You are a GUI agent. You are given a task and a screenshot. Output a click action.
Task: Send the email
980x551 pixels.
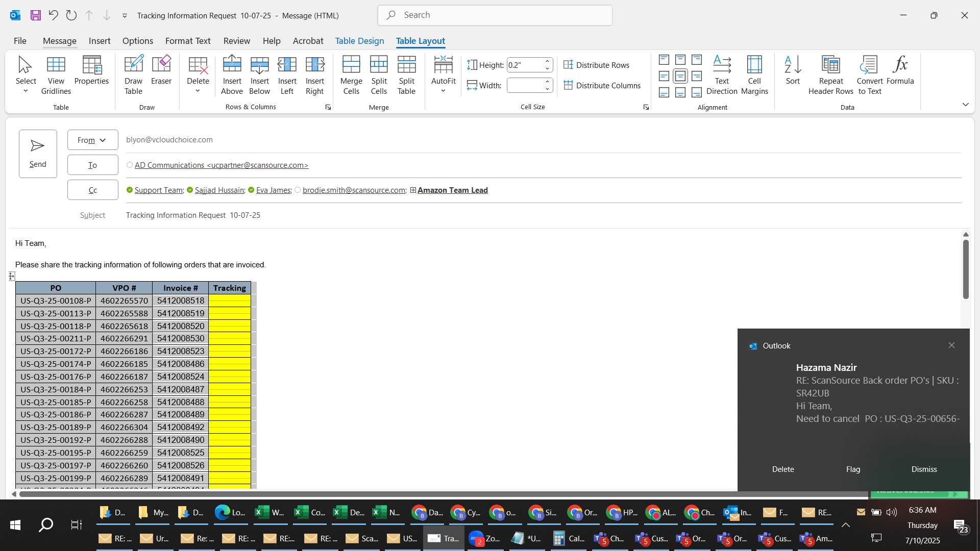tap(38, 154)
